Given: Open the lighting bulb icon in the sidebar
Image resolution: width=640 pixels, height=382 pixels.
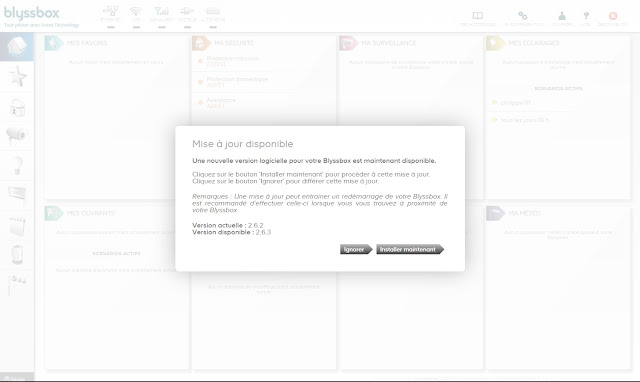Looking at the screenshot, I should 17,165.
